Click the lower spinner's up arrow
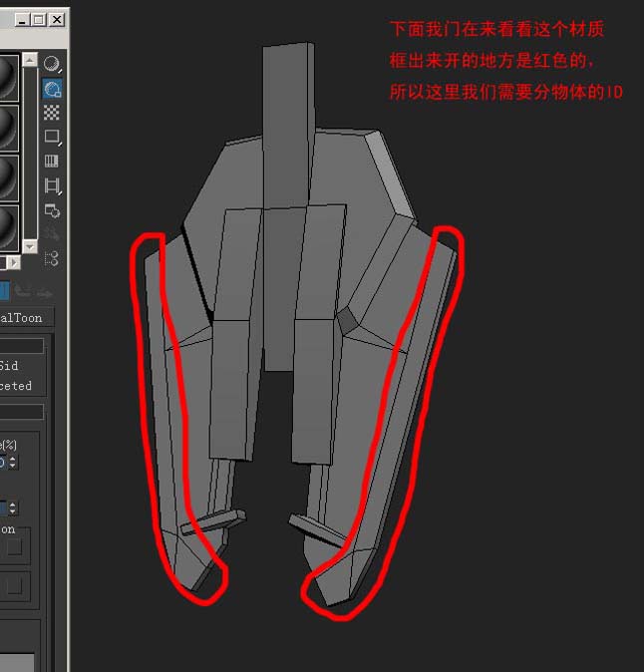 point(13,504)
